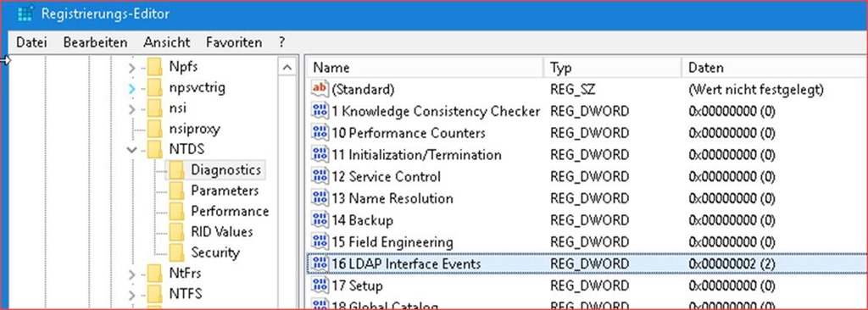Click the DWORD icon for Service Control

(x=320, y=176)
